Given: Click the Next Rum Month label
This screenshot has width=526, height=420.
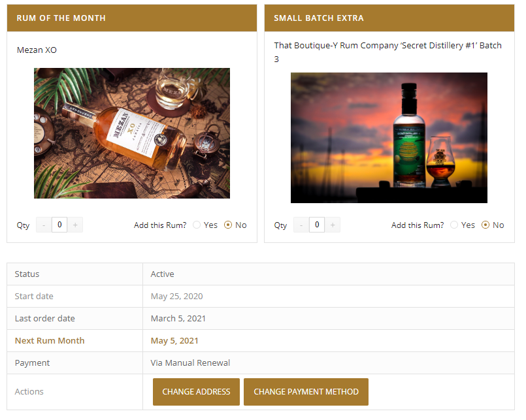Looking at the screenshot, I should pyautogui.click(x=50, y=340).
